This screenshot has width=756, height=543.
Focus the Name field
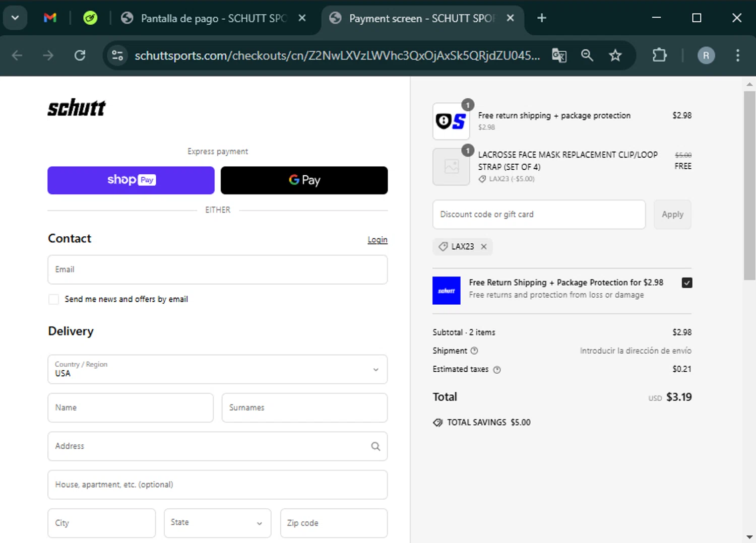(x=131, y=408)
